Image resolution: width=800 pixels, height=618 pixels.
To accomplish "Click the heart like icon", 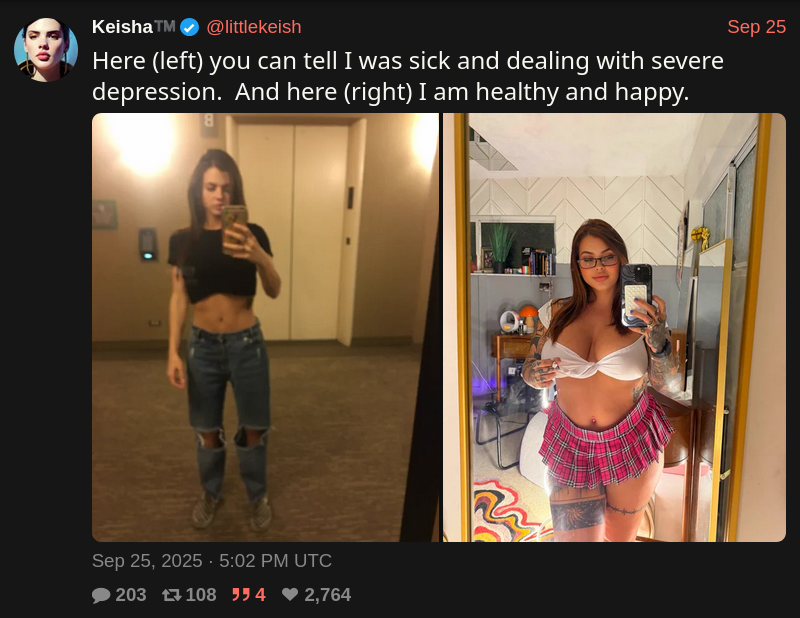I will tap(290, 595).
